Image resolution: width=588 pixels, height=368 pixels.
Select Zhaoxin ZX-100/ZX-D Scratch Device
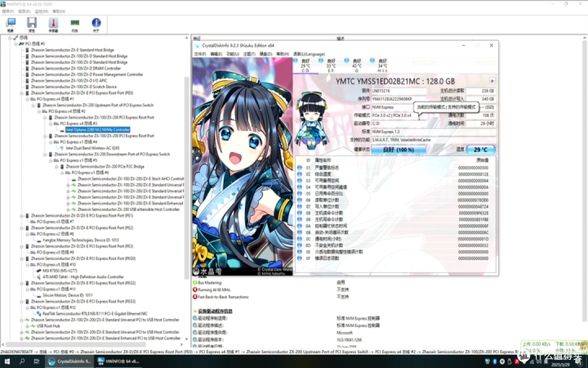(74, 87)
